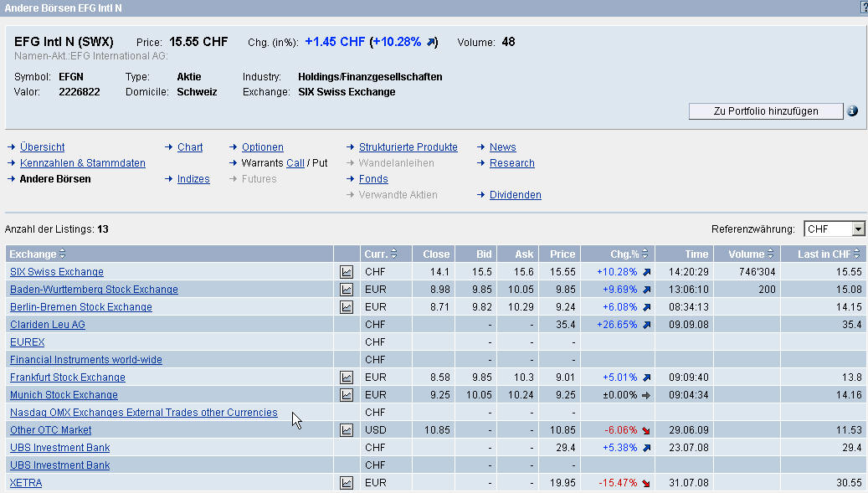Open chart icon for Munich Stock Exchange row
The height and width of the screenshot is (493, 868).
(347, 395)
